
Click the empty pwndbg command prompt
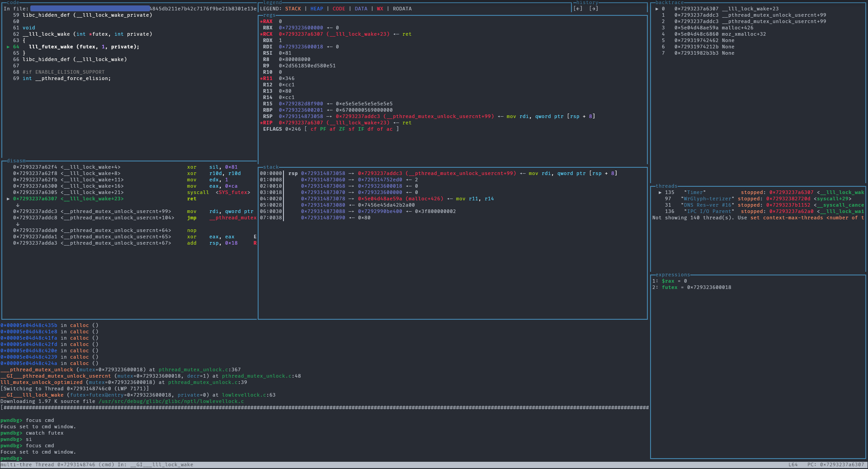coord(27,459)
